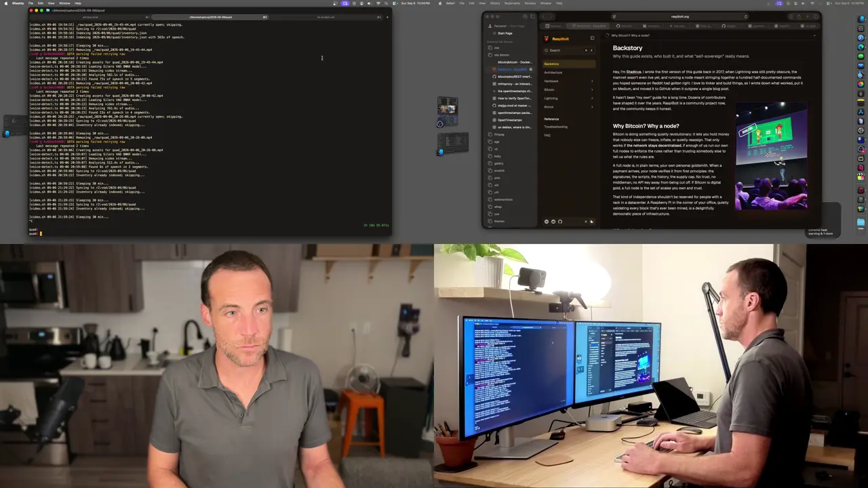Screen dimensions: 868x488
Task: Click the RaspiBolt logo
Action: coord(547,38)
